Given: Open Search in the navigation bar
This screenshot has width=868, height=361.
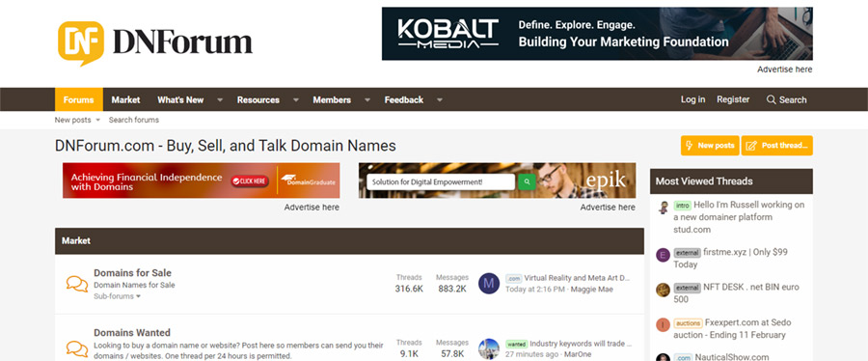Looking at the screenshot, I should (x=787, y=99).
